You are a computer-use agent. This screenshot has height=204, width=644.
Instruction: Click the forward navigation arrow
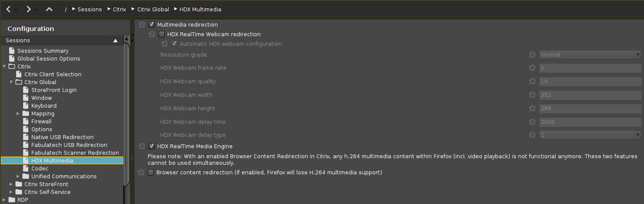coord(28,9)
